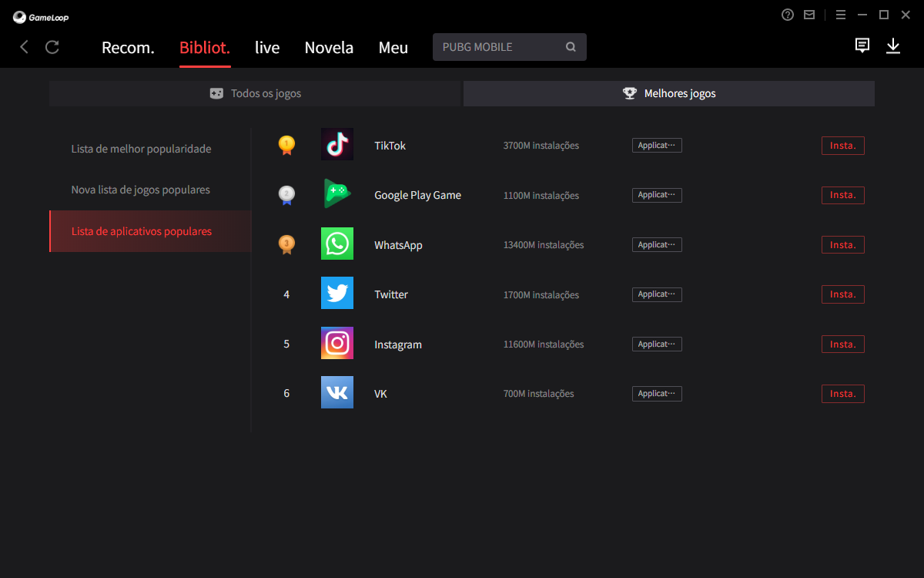Click the Applicat... tag for VK

pyautogui.click(x=657, y=394)
